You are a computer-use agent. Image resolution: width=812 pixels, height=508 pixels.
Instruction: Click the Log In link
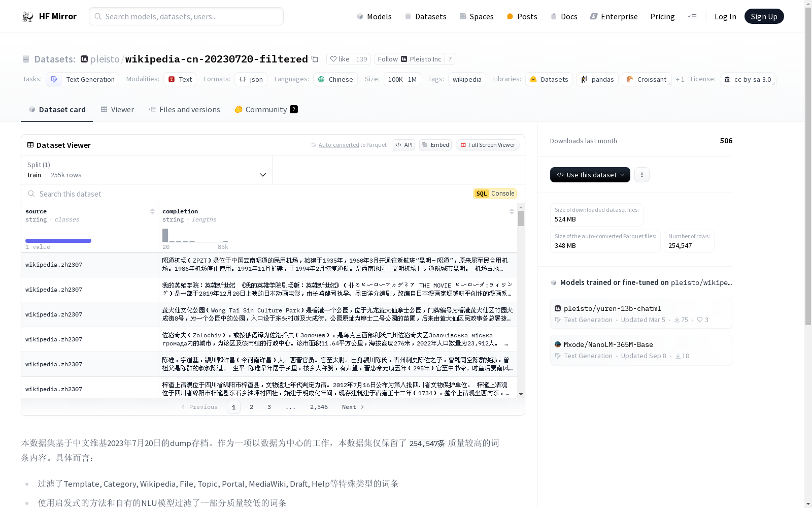[725, 16]
